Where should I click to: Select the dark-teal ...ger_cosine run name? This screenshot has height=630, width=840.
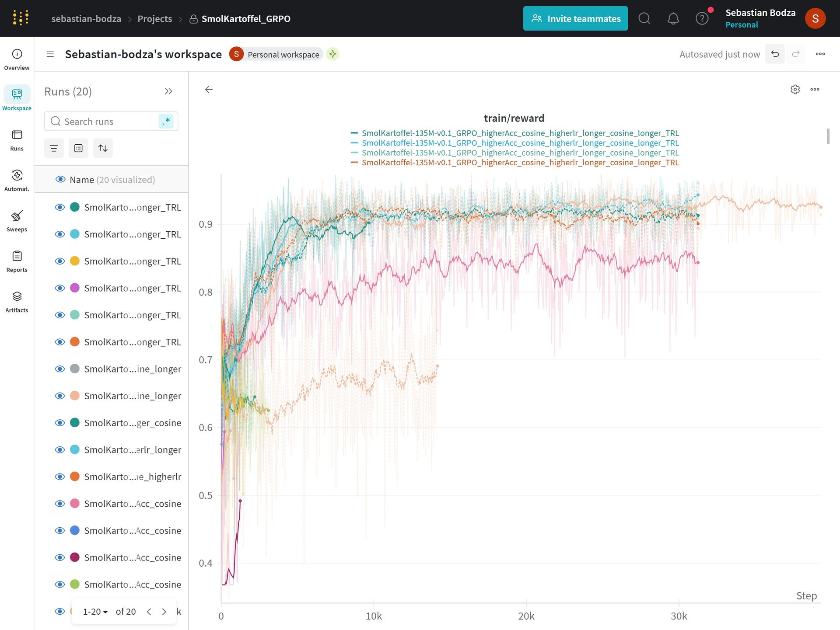133,423
